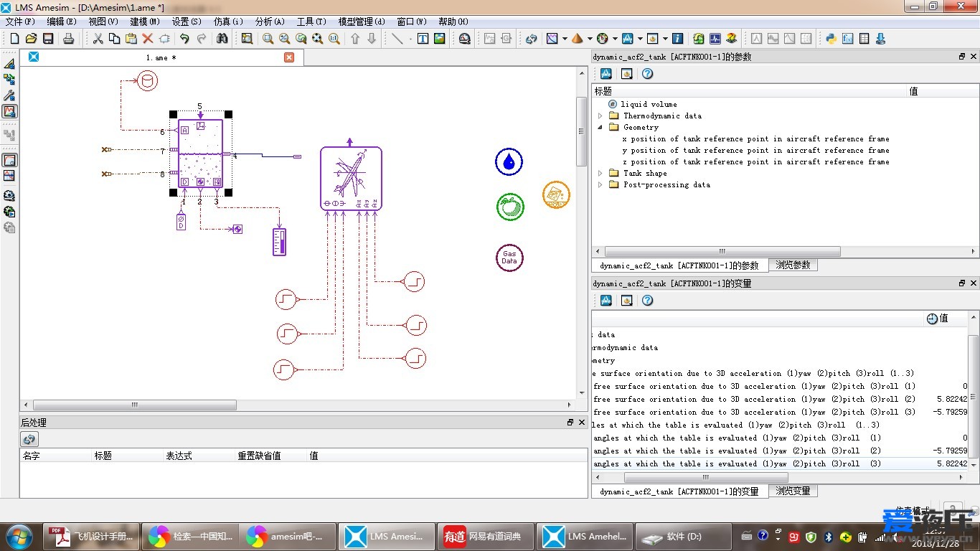
Task: Switch to Sketch mode in left sidebar
Action: coord(9,64)
